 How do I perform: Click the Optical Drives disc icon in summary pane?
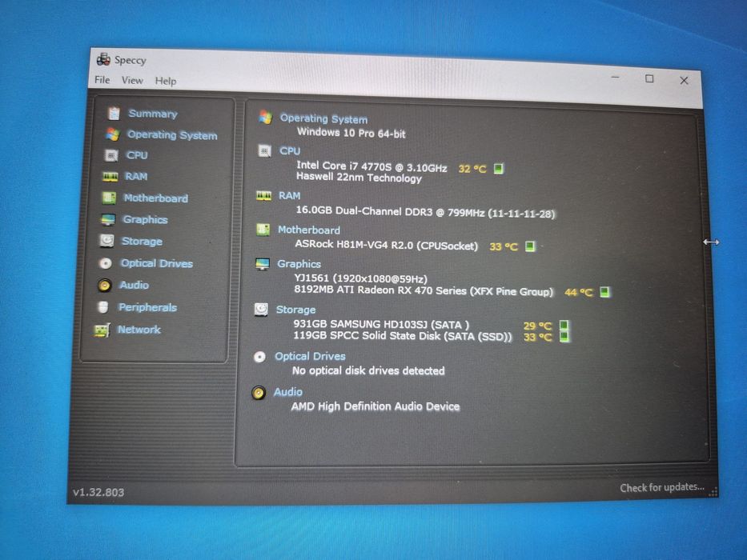click(x=259, y=357)
